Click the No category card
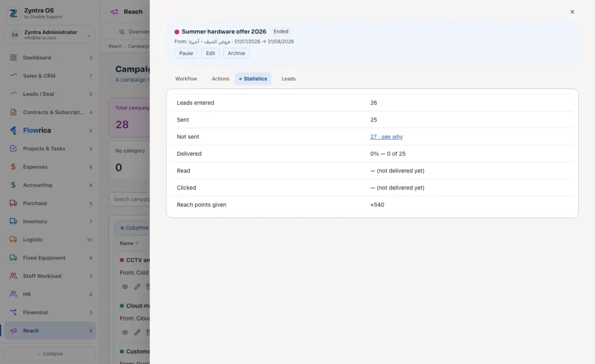The height and width of the screenshot is (364, 595). (130, 161)
